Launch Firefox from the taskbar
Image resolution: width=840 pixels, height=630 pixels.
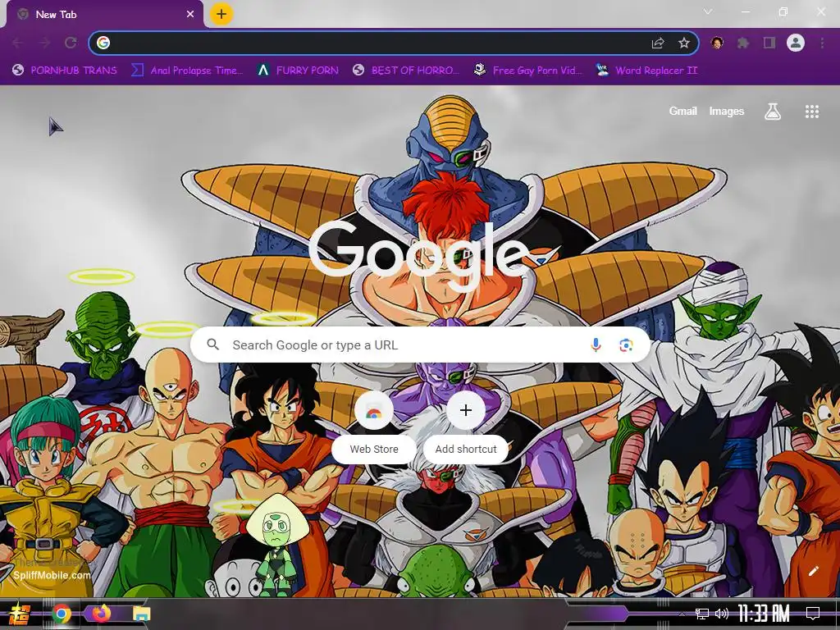[101, 614]
